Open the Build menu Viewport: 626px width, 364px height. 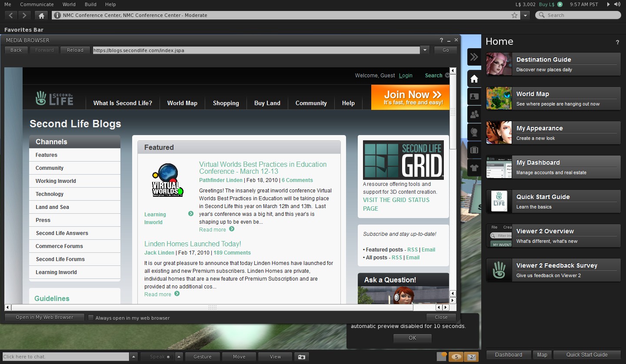coord(90,4)
